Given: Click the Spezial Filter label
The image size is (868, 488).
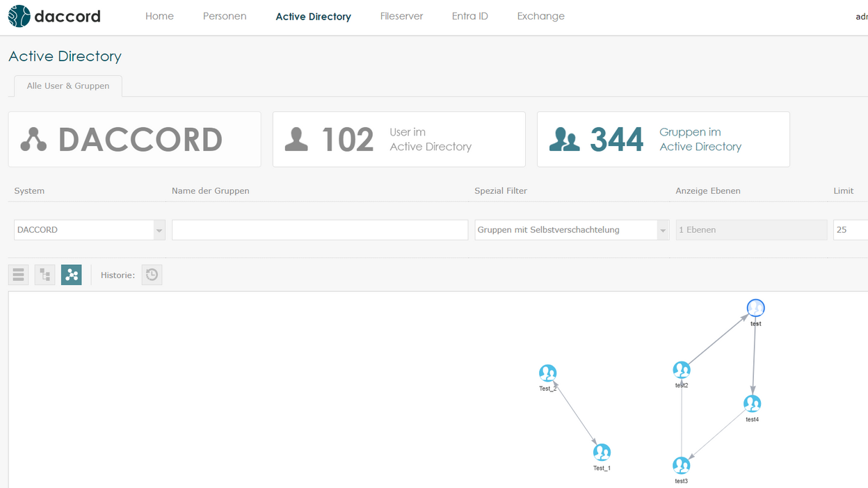Looking at the screenshot, I should 501,190.
